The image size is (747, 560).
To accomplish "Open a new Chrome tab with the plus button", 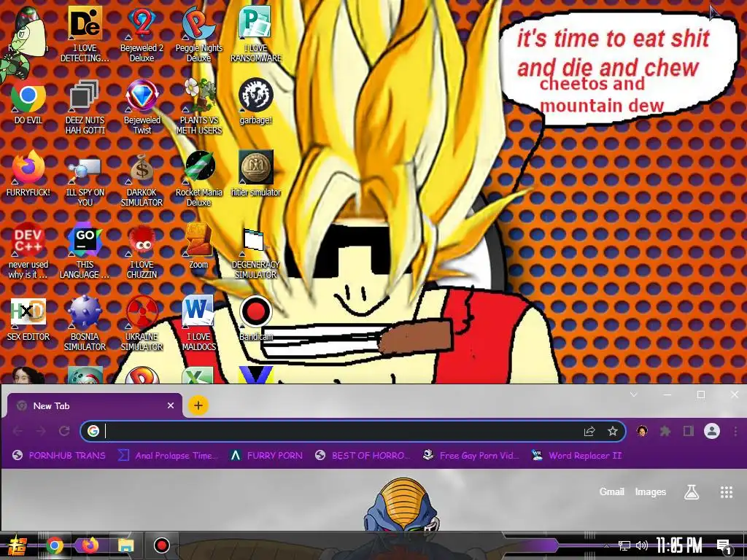I will point(198,405).
